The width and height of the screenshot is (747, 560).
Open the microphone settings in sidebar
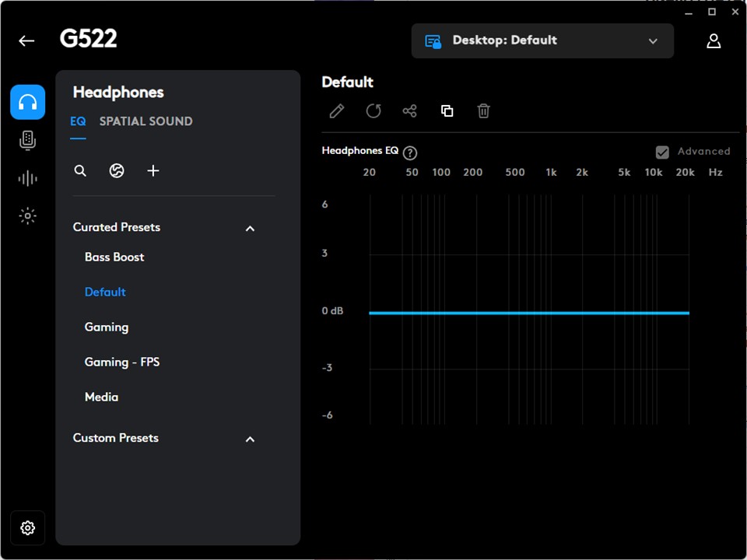coord(28,140)
